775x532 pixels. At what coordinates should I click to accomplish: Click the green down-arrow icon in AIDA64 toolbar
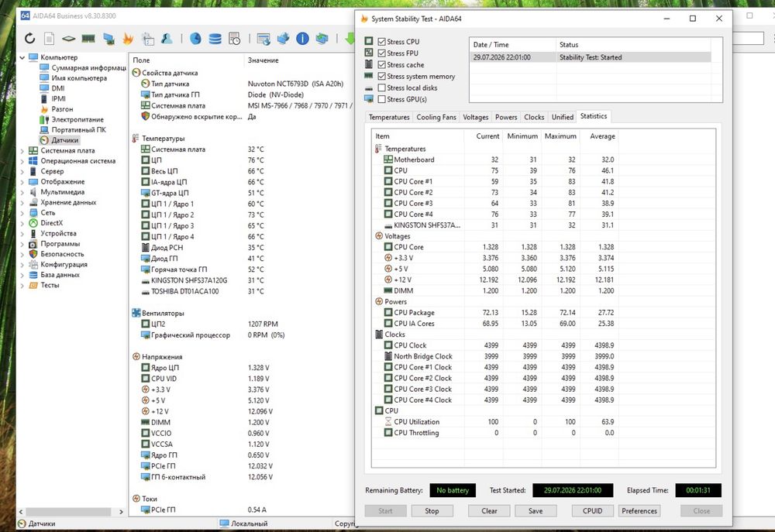point(350,38)
